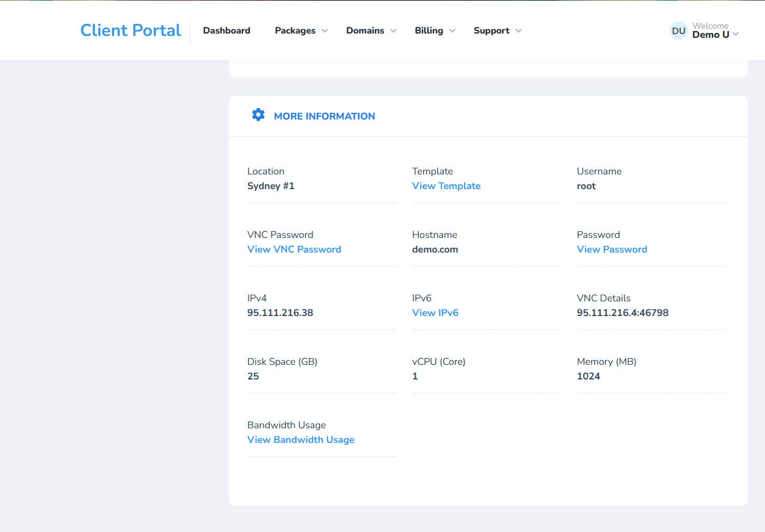Viewport: 765px width, 532px height.
Task: Open the Packages menu
Action: pos(295,31)
